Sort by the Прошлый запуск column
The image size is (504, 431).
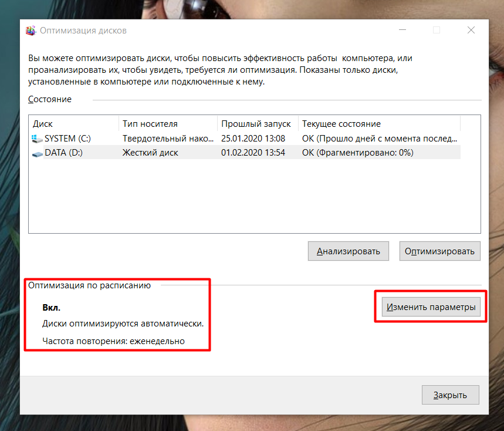coord(257,124)
